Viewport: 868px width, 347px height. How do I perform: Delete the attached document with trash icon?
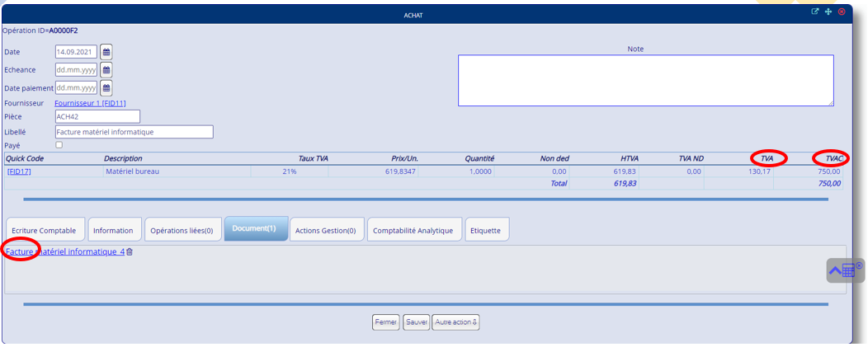[130, 251]
